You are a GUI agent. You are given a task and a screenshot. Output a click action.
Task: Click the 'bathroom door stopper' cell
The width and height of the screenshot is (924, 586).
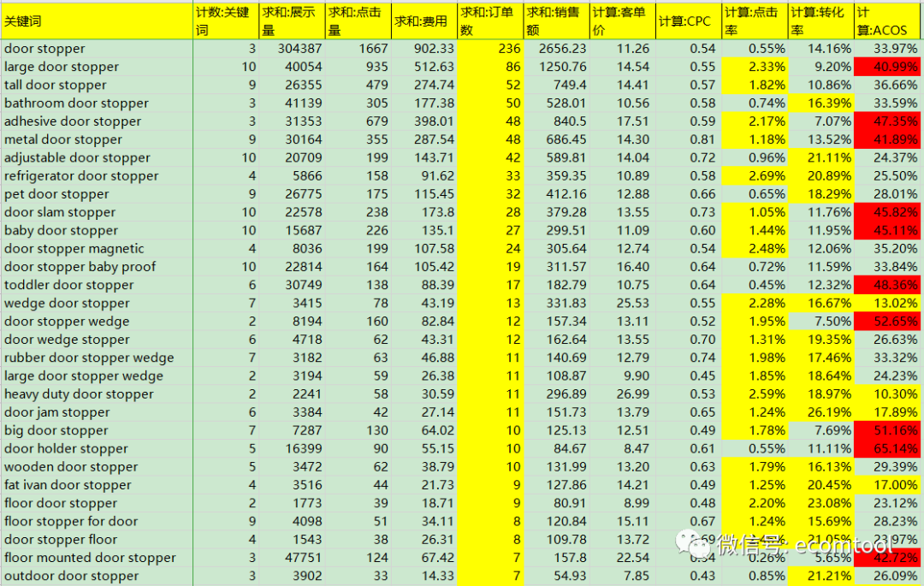(x=97, y=103)
